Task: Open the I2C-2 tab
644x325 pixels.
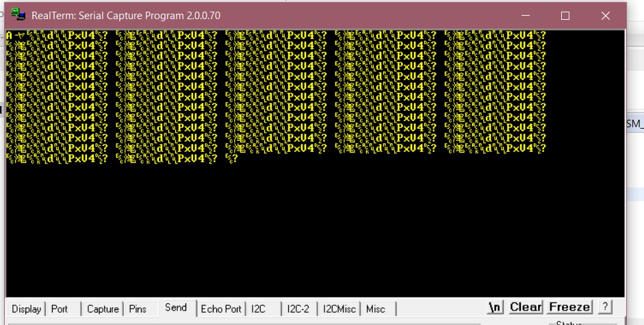Action: click(x=298, y=309)
